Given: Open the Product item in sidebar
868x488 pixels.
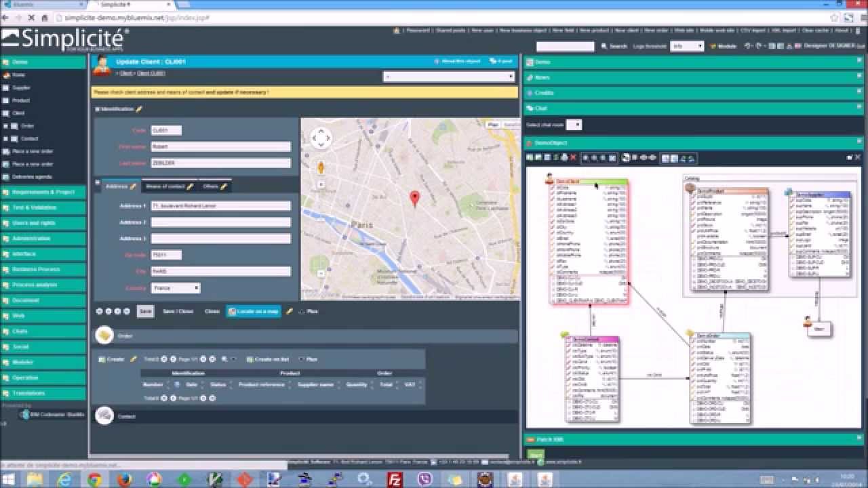Looking at the screenshot, I should tap(21, 100).
